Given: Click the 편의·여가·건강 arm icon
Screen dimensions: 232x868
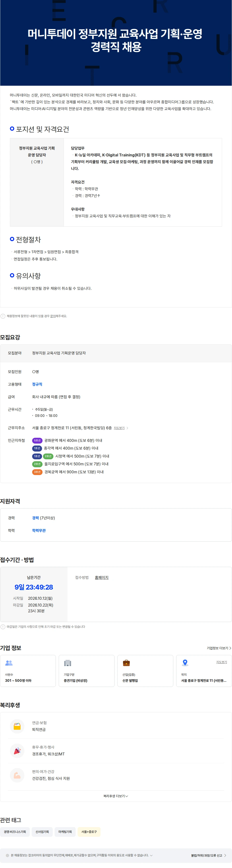Looking at the screenshot, I should 17,775.
